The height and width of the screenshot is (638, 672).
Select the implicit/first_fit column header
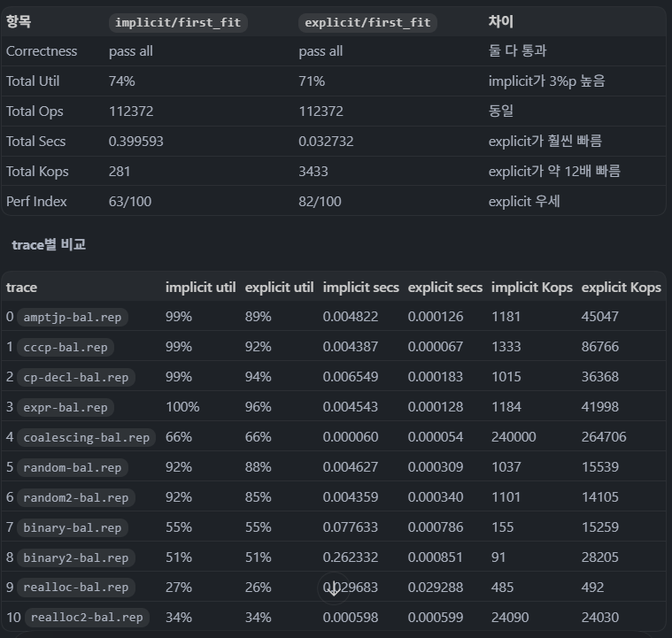[178, 22]
